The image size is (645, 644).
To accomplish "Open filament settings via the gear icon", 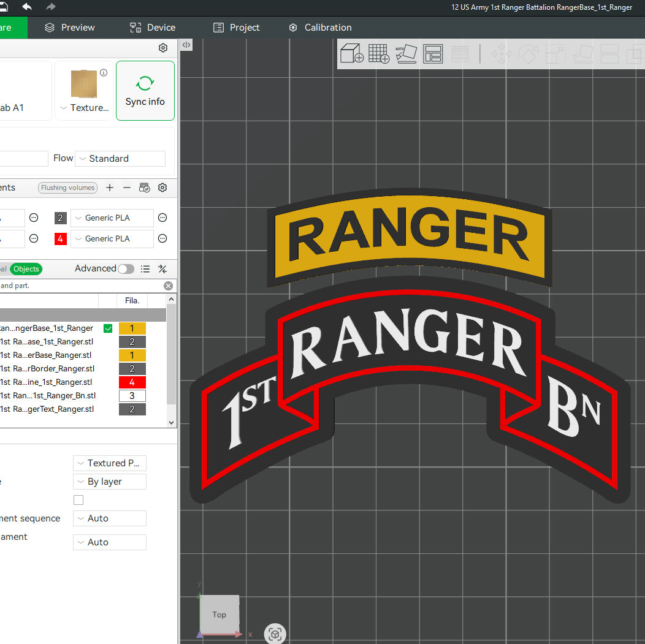I will [162, 188].
